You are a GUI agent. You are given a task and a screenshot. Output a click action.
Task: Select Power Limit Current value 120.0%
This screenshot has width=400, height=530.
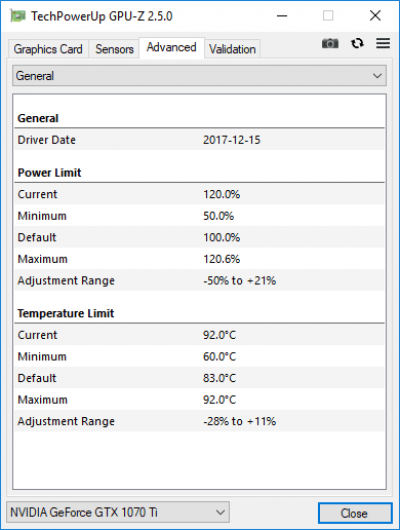tap(221, 194)
